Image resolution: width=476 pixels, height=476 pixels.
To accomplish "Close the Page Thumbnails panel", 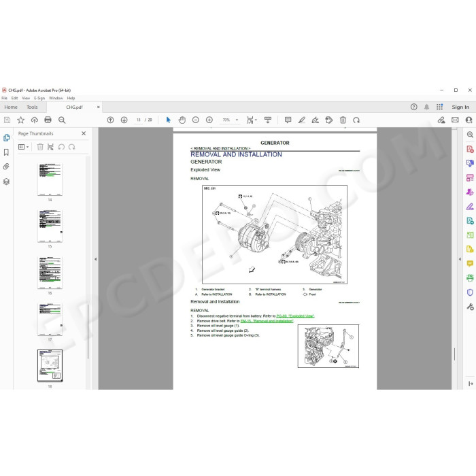I will [x=84, y=133].
